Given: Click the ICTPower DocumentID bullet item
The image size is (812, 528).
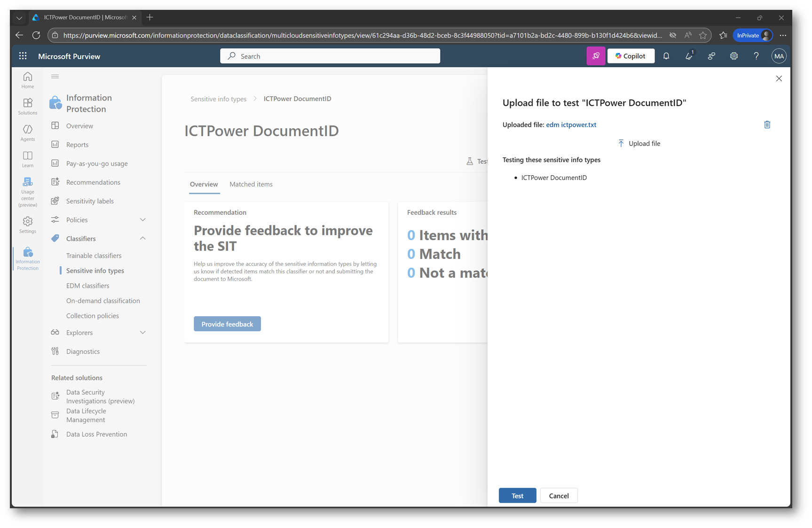Looking at the screenshot, I should (x=554, y=178).
